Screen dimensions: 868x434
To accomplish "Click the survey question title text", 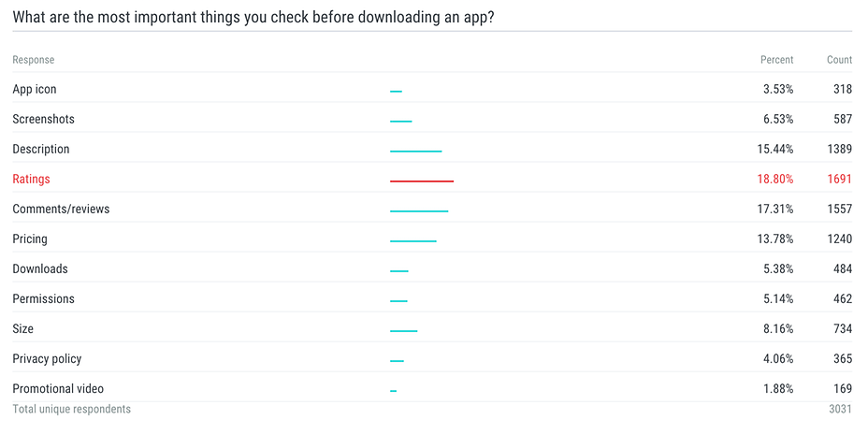I will click(253, 17).
